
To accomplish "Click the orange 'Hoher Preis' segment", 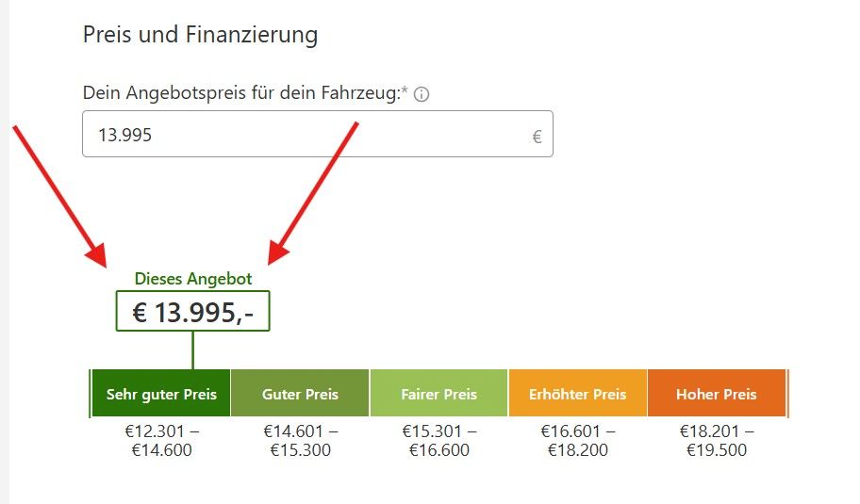I will 716,394.
